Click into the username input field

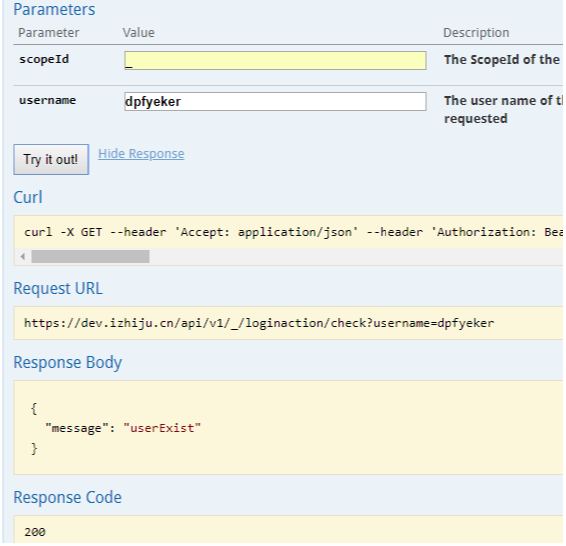pos(275,101)
